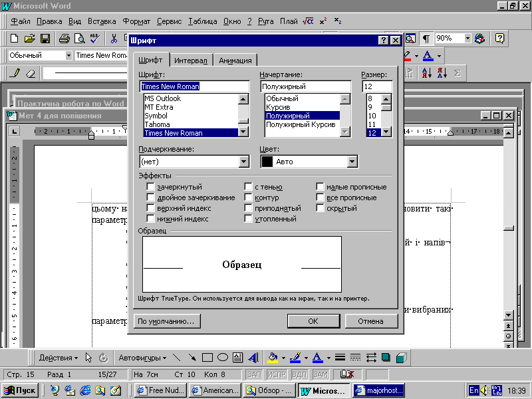
Task: Tick the нижний индекс checkbox
Action: coord(150,219)
